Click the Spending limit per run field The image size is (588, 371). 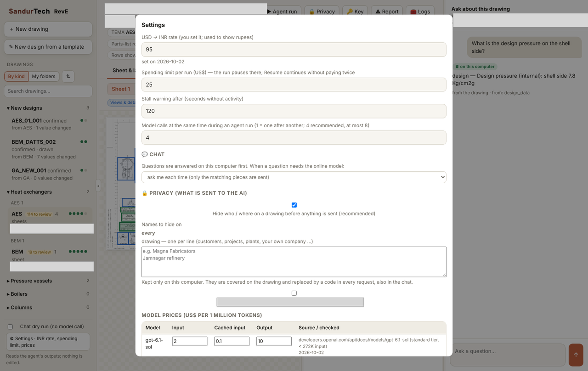(x=294, y=84)
